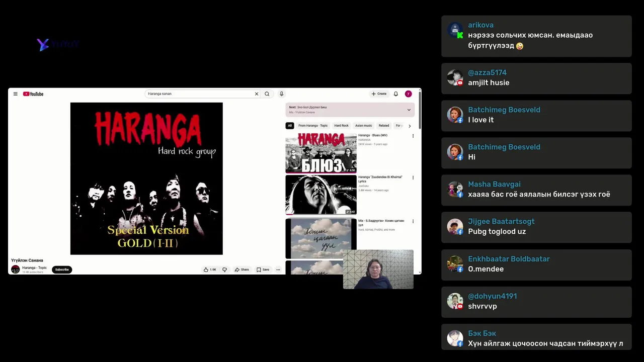Select the Related filter chip
Viewport: 644px width, 362px height.
(384, 126)
